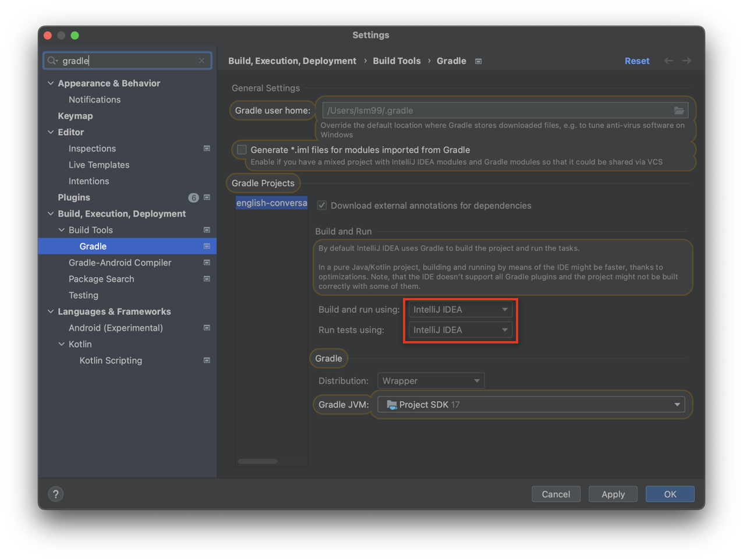Select Testing settings

83,295
